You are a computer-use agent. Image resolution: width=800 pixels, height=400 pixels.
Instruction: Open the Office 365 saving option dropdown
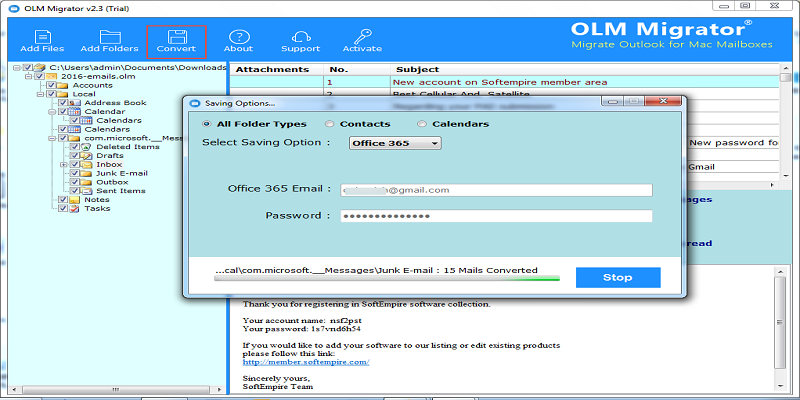395,143
